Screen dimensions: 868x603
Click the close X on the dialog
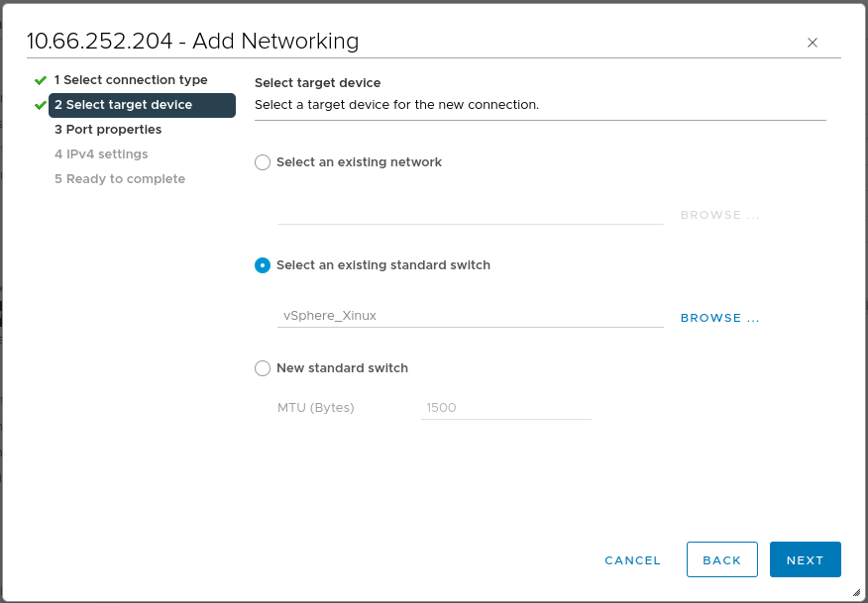813,43
